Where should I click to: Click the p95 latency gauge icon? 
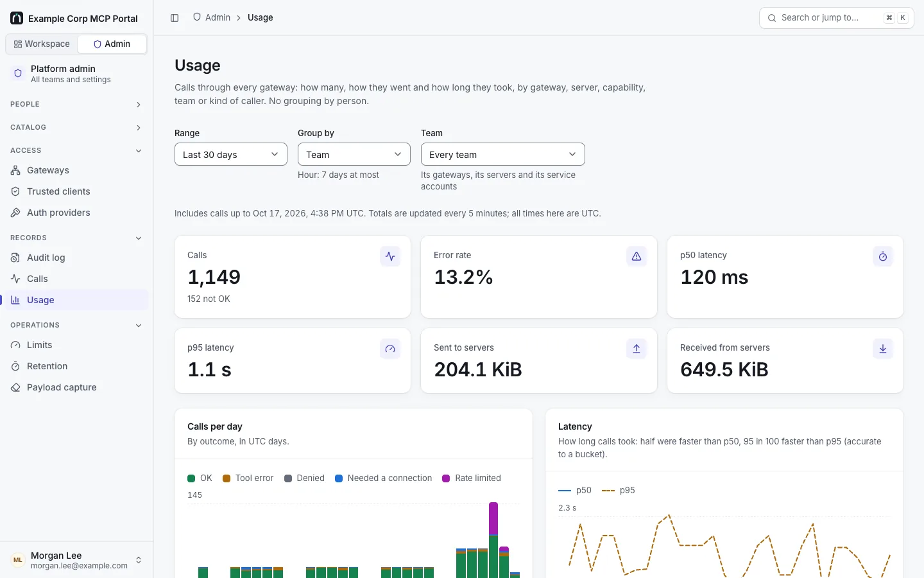tap(390, 349)
